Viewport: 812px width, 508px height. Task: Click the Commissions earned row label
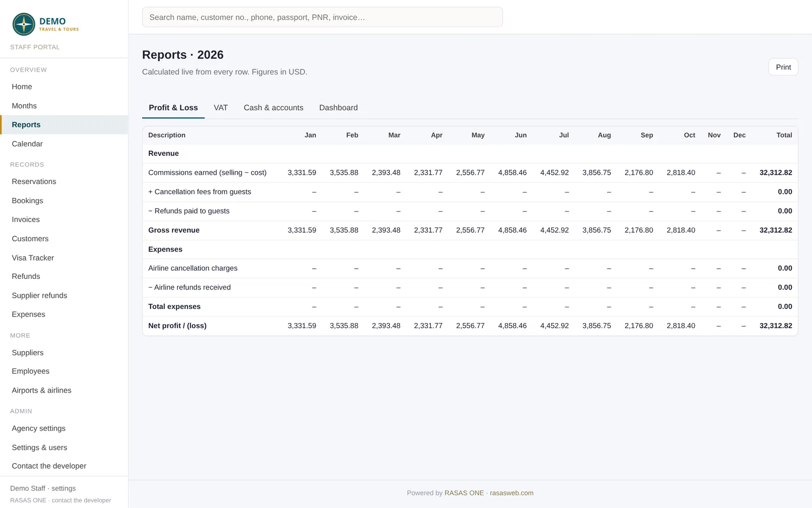coord(207,173)
